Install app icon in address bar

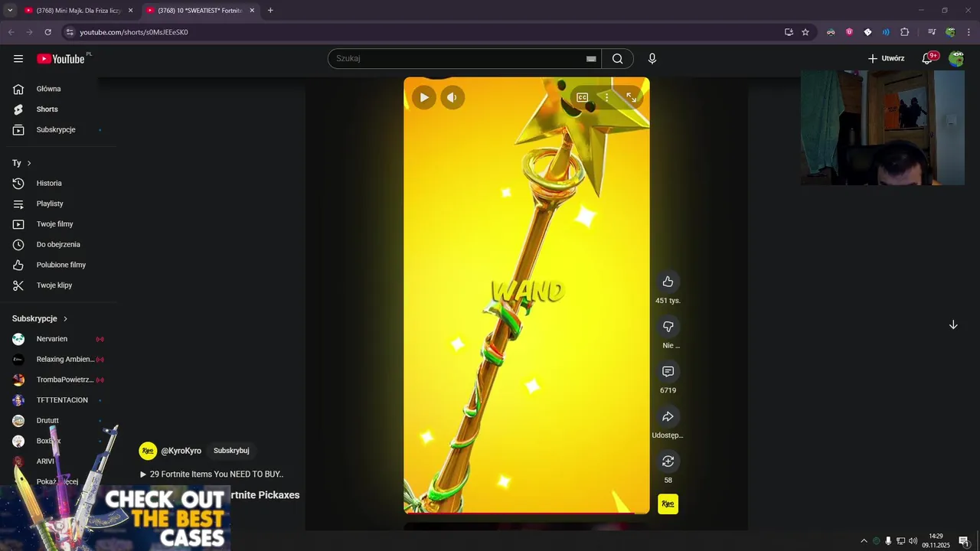pyautogui.click(x=789, y=32)
